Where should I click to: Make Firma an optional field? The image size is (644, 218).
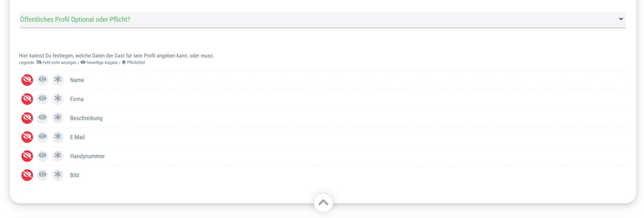(42, 99)
